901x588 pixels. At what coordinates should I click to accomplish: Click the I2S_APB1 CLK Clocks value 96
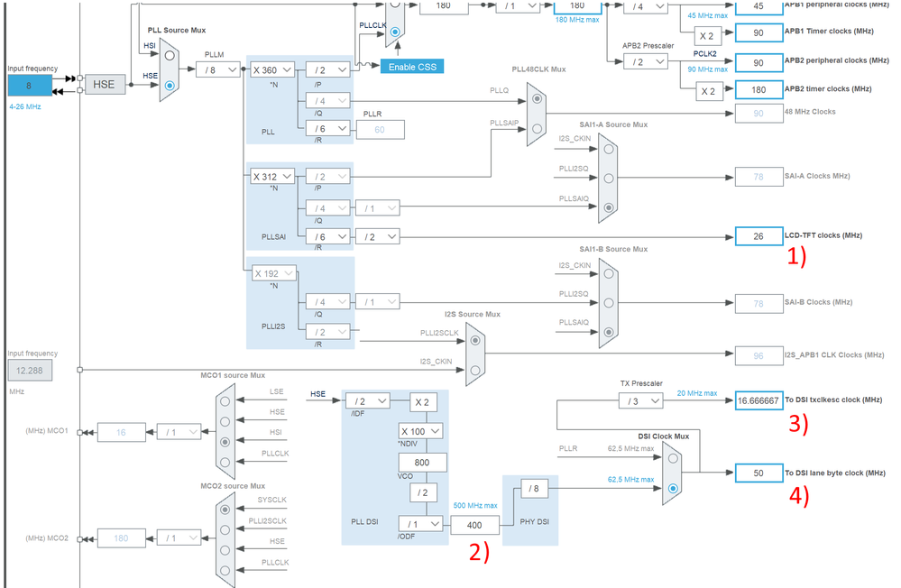point(758,356)
